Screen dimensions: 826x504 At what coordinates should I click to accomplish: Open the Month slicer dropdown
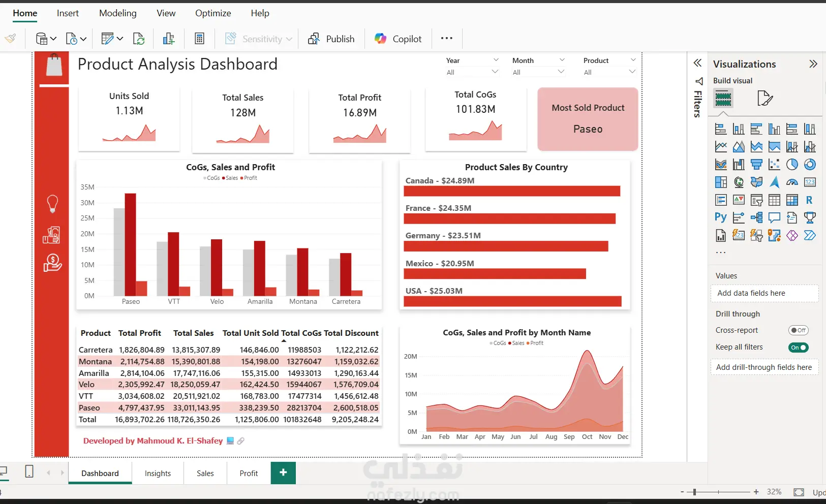click(x=561, y=72)
